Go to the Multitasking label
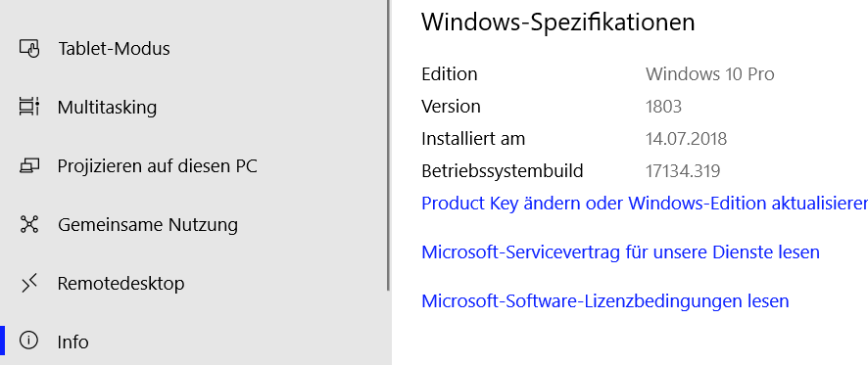 click(108, 107)
